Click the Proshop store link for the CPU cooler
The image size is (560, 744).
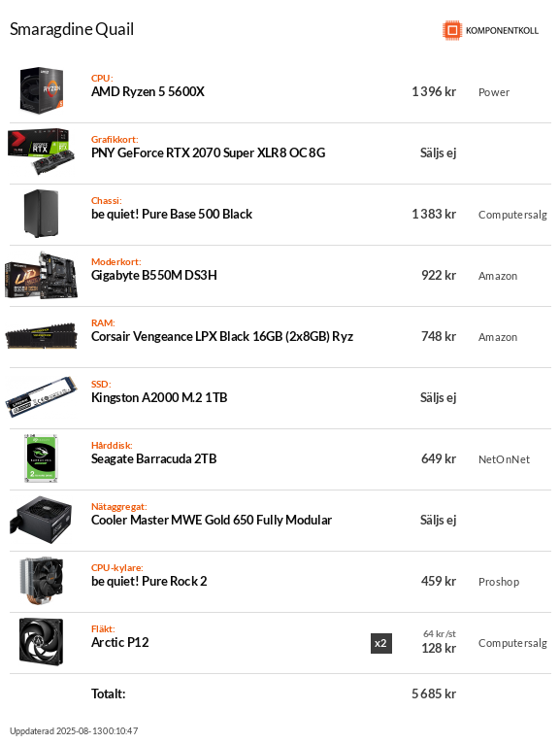[x=499, y=582]
